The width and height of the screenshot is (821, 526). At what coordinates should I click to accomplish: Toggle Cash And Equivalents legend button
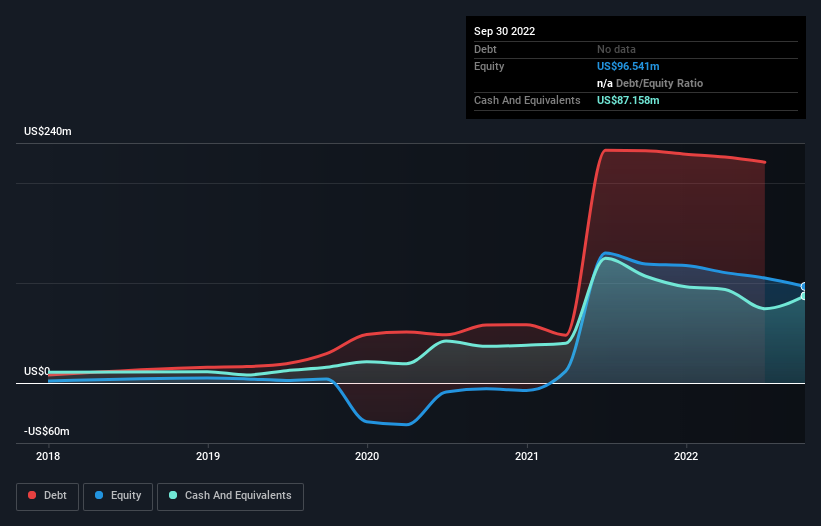[x=230, y=497]
